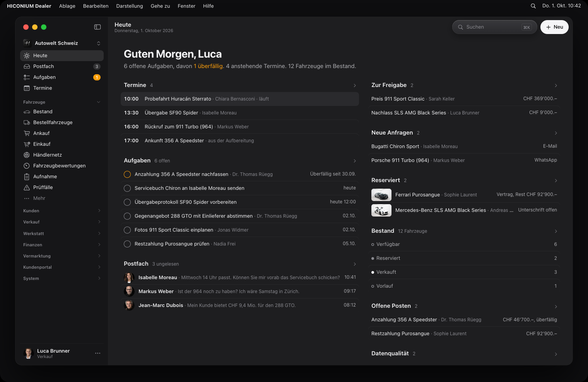Click the Neu button
Image resolution: width=588 pixels, height=382 pixels.
[554, 27]
